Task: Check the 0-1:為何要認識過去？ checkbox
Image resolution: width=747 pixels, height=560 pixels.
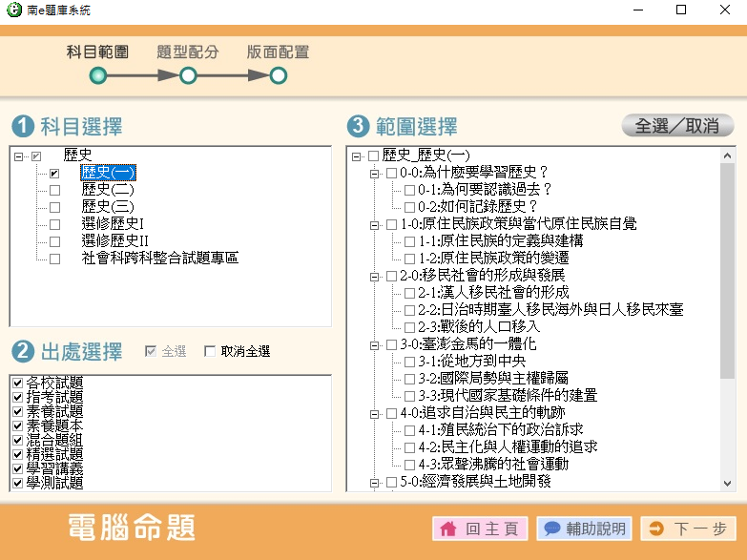Action: coord(409,190)
